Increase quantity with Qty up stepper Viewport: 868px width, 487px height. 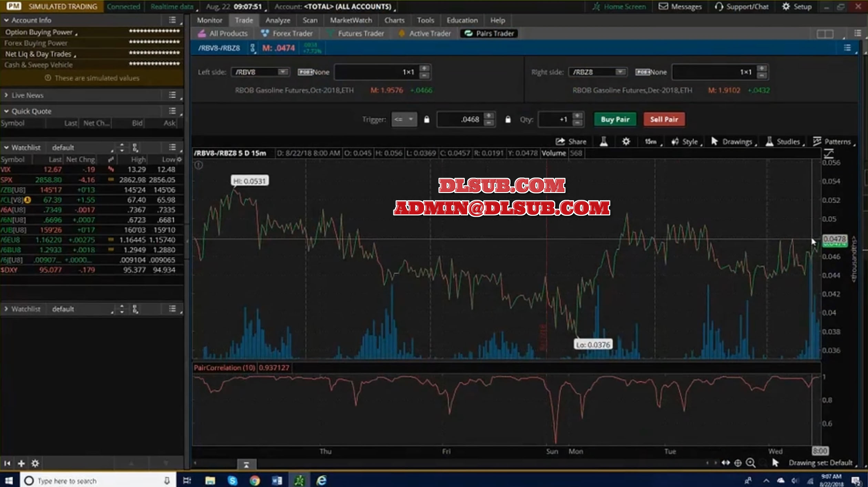(578, 116)
